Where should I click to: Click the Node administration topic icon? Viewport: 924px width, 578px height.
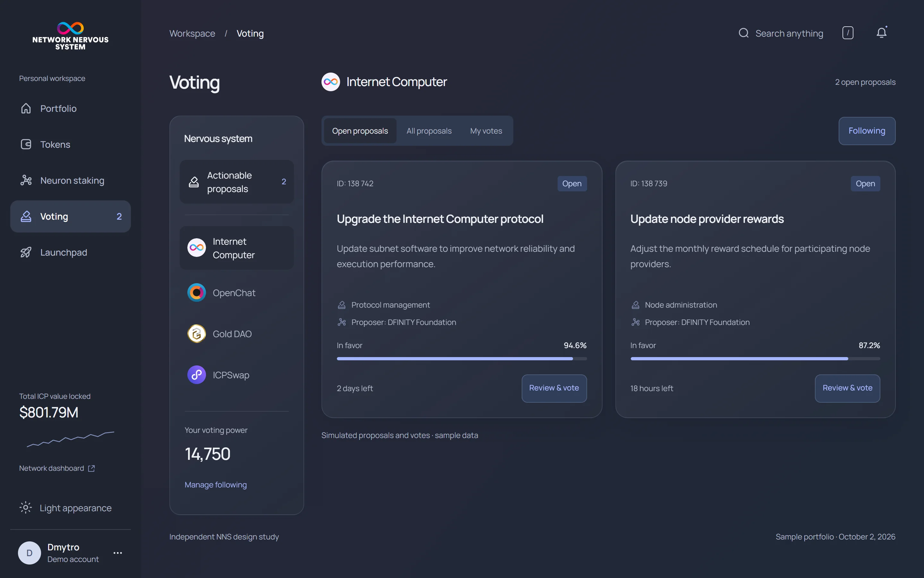click(635, 305)
